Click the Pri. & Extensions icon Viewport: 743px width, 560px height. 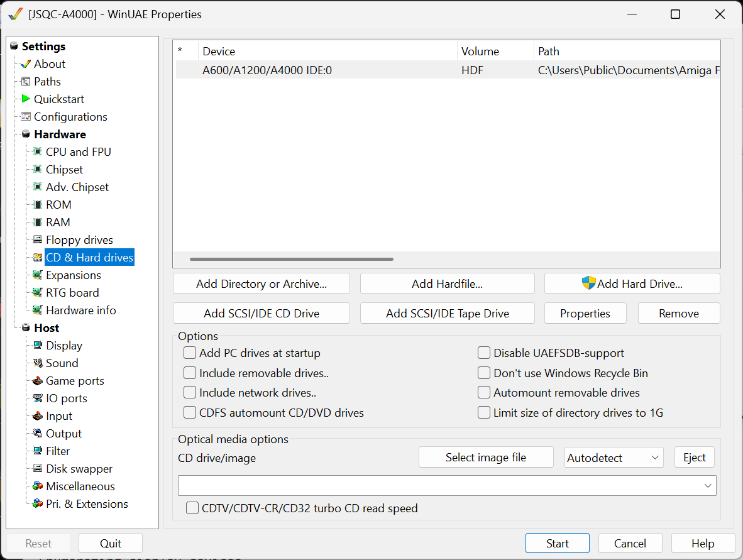(38, 503)
